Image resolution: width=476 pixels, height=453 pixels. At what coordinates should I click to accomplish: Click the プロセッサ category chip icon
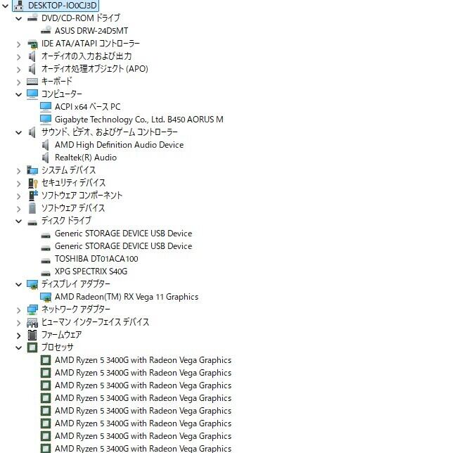[32, 347]
